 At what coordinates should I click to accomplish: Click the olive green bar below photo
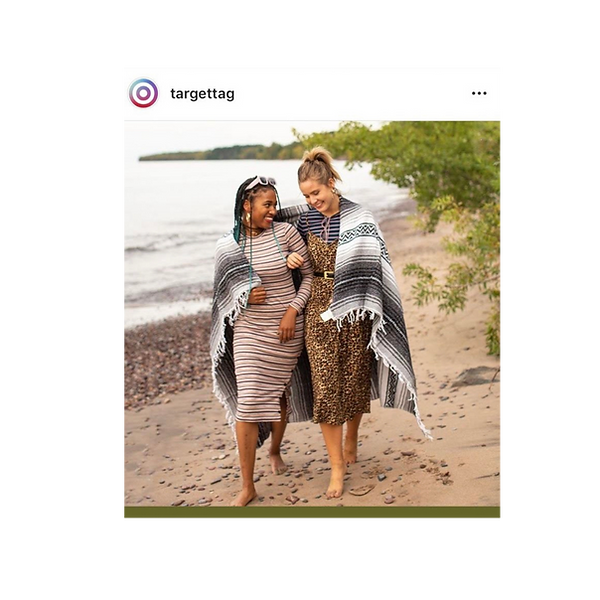pyautogui.click(x=312, y=512)
